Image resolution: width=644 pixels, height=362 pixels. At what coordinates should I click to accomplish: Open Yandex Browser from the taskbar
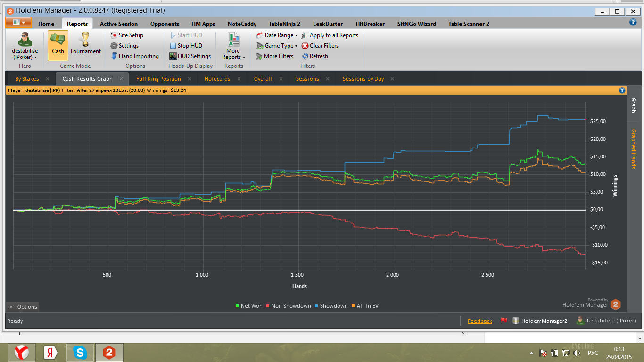[21, 353]
